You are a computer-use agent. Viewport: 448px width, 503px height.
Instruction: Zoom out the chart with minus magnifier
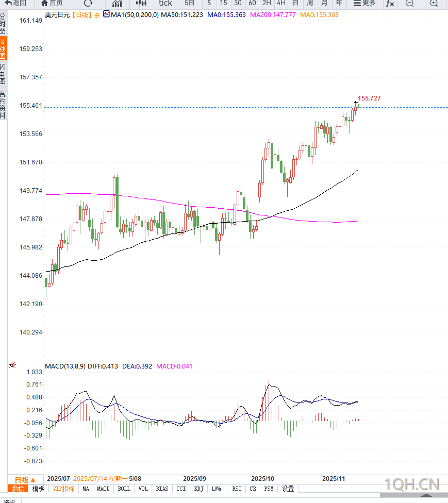(409, 3)
